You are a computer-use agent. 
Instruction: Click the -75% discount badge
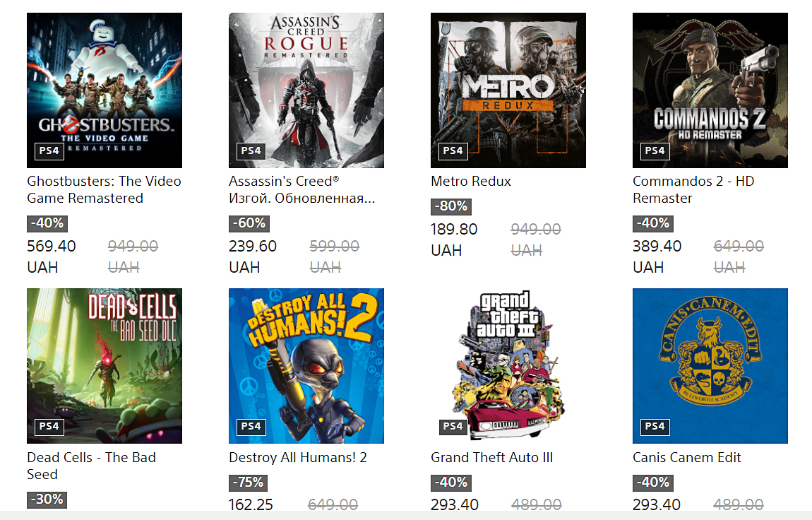click(x=249, y=483)
